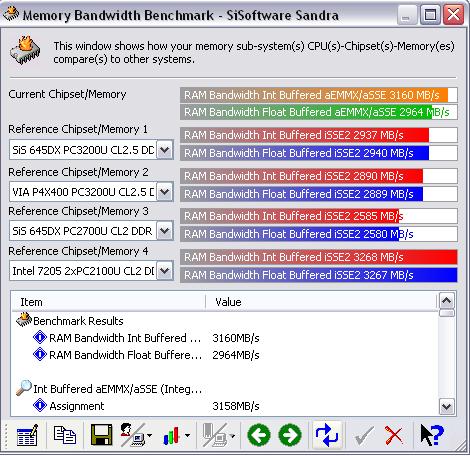This screenshot has height=456, width=470.
Task: Expand Reference Chipset/Memory 3 combo box
Action: coord(165,231)
